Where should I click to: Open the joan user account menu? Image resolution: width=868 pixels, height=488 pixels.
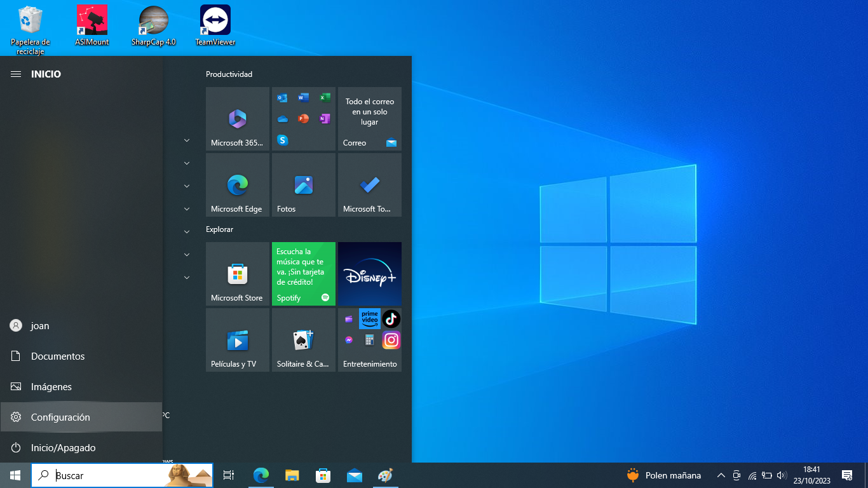(x=81, y=325)
